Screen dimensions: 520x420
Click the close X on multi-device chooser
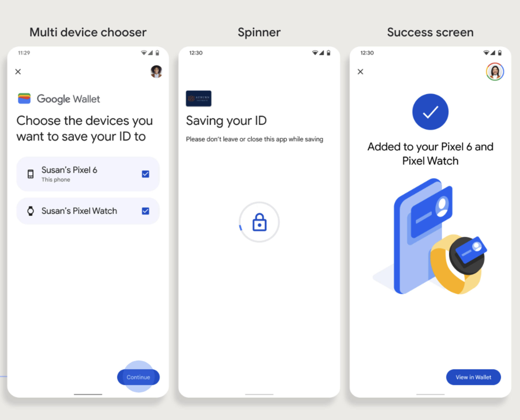(18, 72)
